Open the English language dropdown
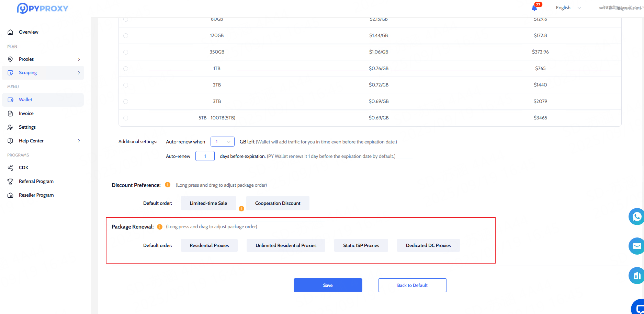This screenshot has width=644, height=314. 568,8
